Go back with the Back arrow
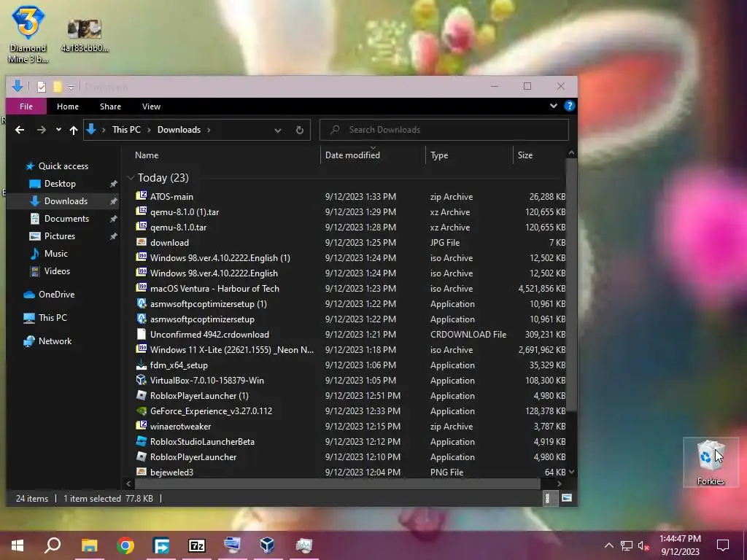The image size is (747, 560). [x=20, y=130]
